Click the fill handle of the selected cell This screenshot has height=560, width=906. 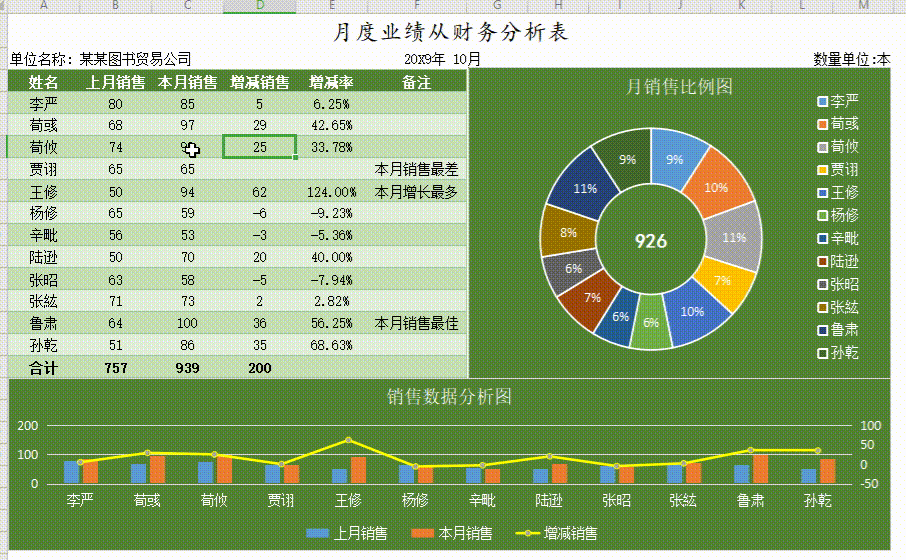pos(295,157)
